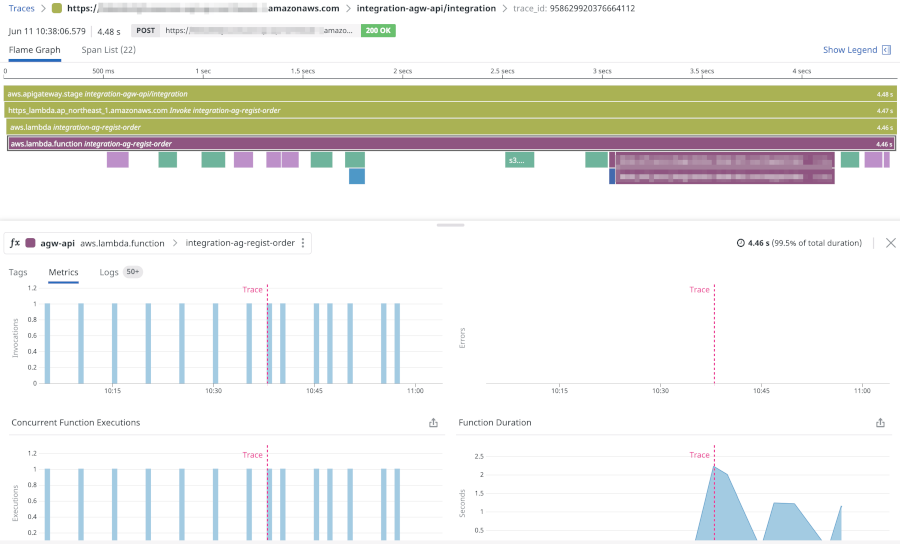The image size is (900, 544).
Task: Open the Tags tab
Action: [x=18, y=272]
